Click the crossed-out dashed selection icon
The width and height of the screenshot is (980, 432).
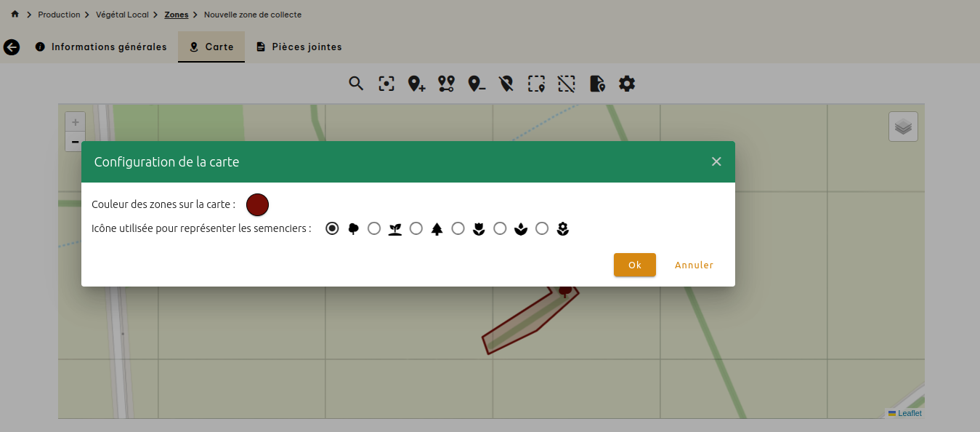click(x=566, y=84)
